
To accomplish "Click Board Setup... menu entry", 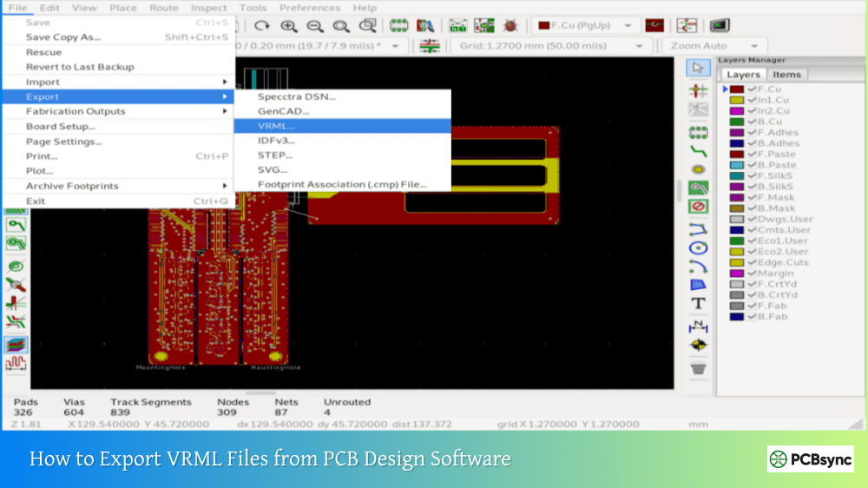I will (x=118, y=126).
